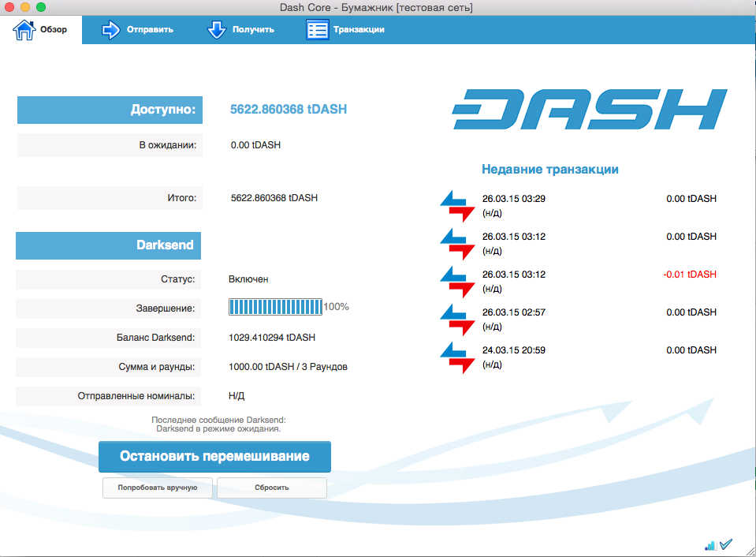Image resolution: width=756 pixels, height=557 pixels.
Task: Open the Обзор home tab
Action: click(x=40, y=30)
